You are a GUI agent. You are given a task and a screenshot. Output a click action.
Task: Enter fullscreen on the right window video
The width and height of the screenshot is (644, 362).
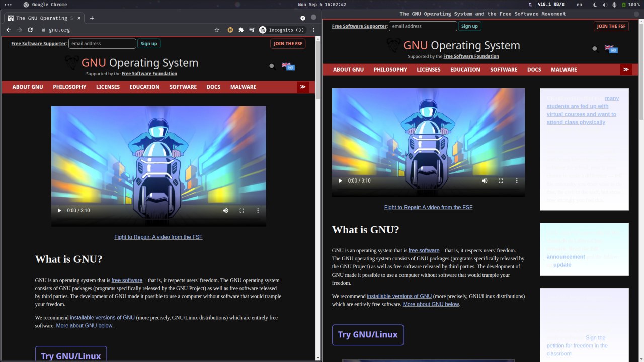501,180
